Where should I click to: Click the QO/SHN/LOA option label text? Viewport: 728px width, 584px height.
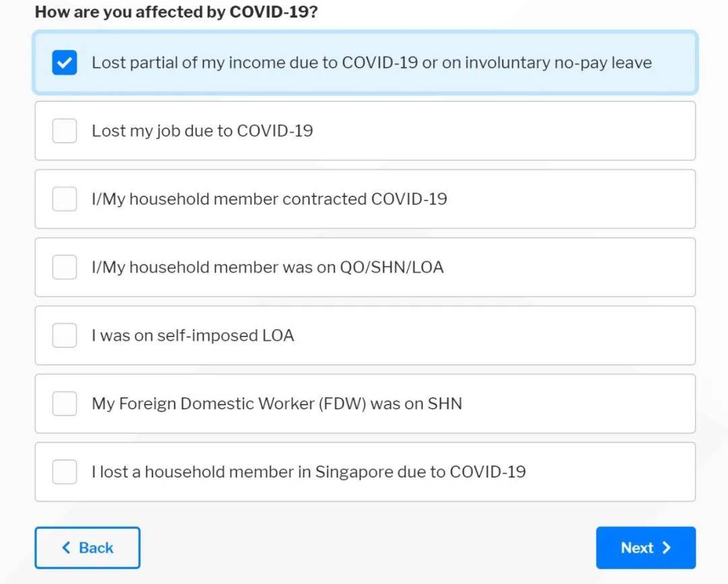pos(268,267)
